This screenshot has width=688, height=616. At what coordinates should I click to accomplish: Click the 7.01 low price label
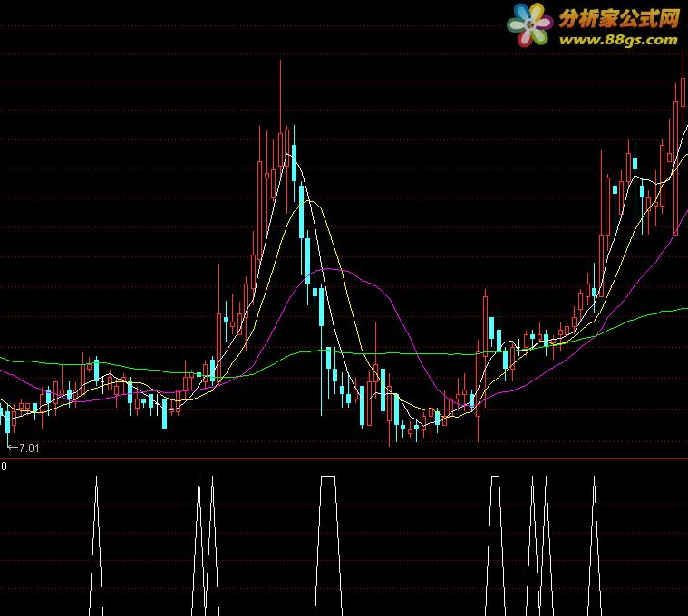(x=29, y=448)
